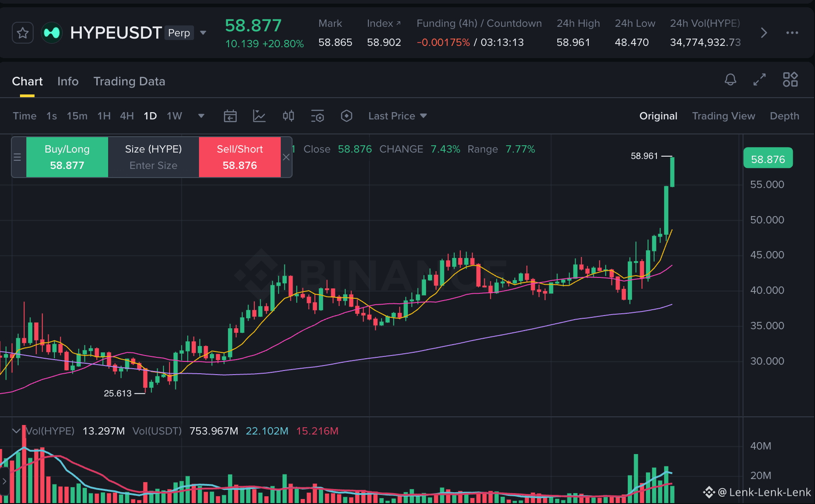Switch to Trading View chart
Image resolution: width=815 pixels, height=504 pixels.
[724, 116]
